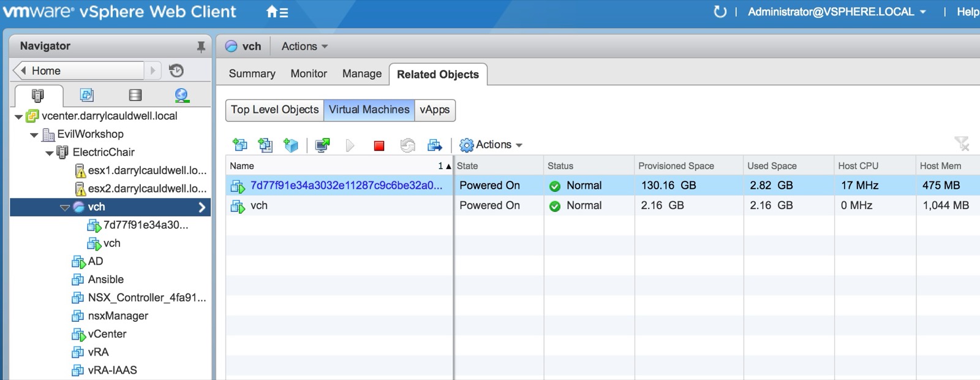Open the Help link
The width and height of the screenshot is (980, 380).
click(968, 12)
